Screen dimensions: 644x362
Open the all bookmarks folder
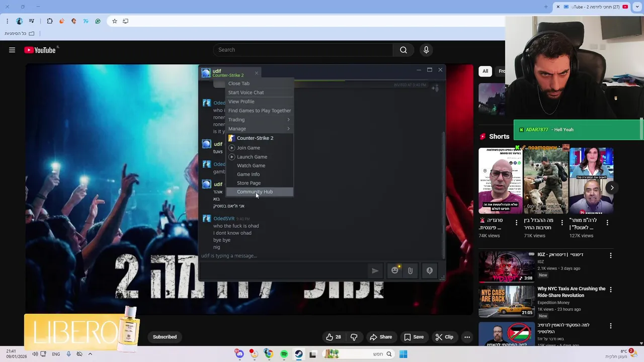[20, 33]
